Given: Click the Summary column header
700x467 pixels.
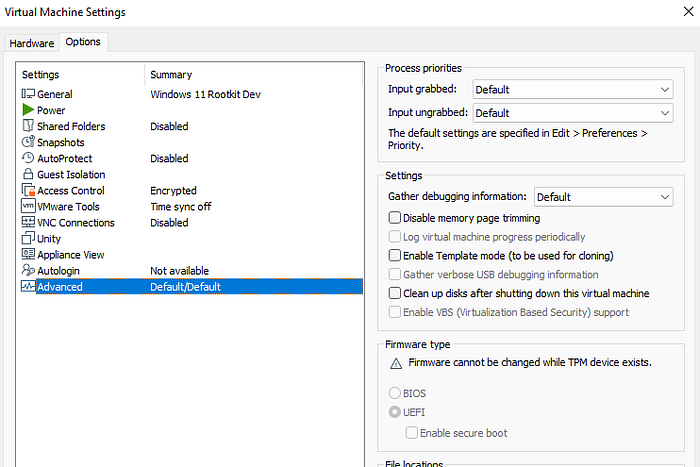Looking at the screenshot, I should click(x=171, y=75).
